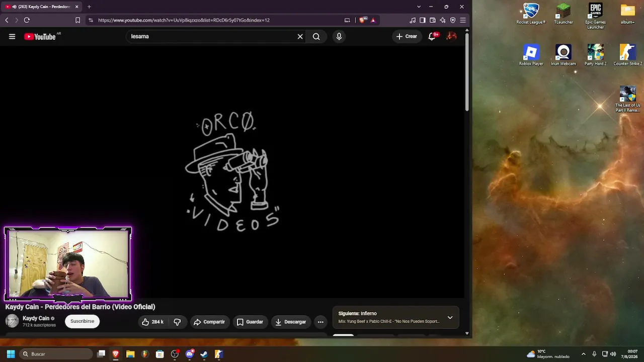Open the Brave Rewards triangle icon
The height and width of the screenshot is (362, 644).
click(373, 20)
